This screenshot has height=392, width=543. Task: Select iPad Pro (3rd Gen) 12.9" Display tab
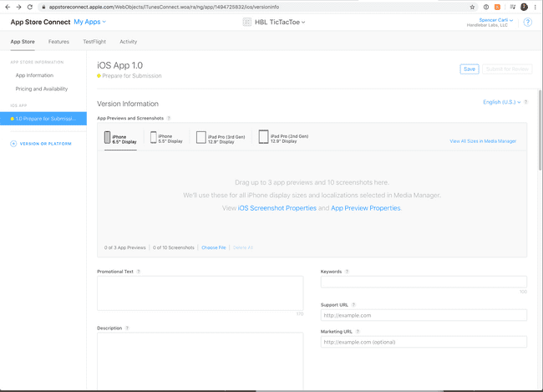221,139
